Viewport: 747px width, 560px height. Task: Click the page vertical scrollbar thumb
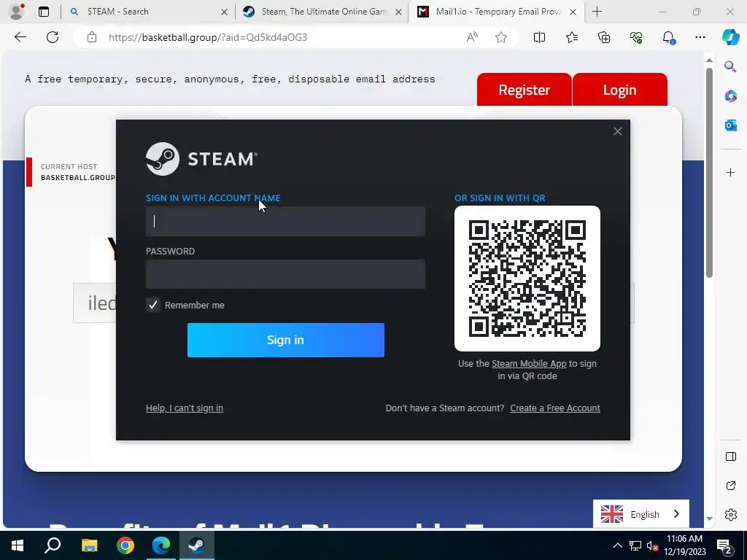(709, 172)
